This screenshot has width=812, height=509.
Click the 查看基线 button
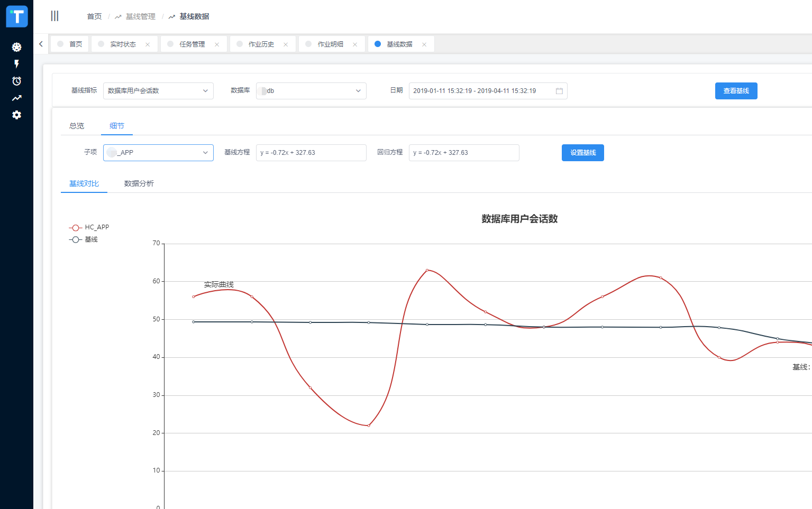[x=736, y=91]
